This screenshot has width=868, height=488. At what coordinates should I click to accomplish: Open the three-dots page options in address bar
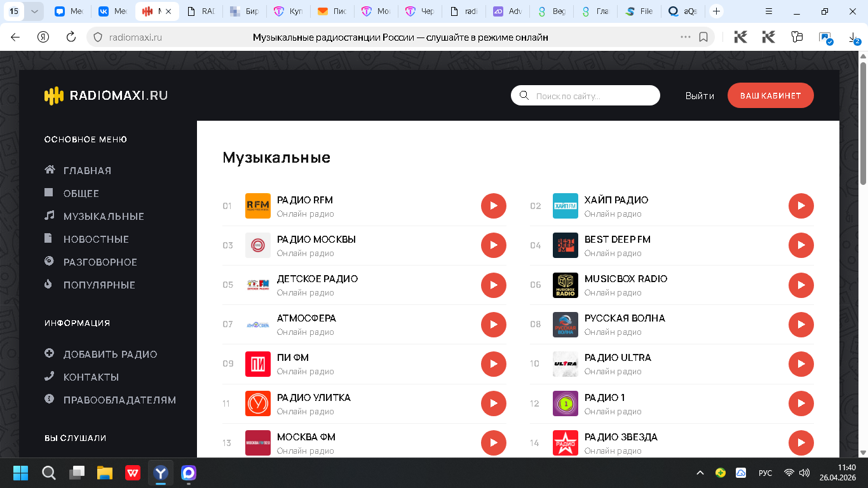click(686, 37)
